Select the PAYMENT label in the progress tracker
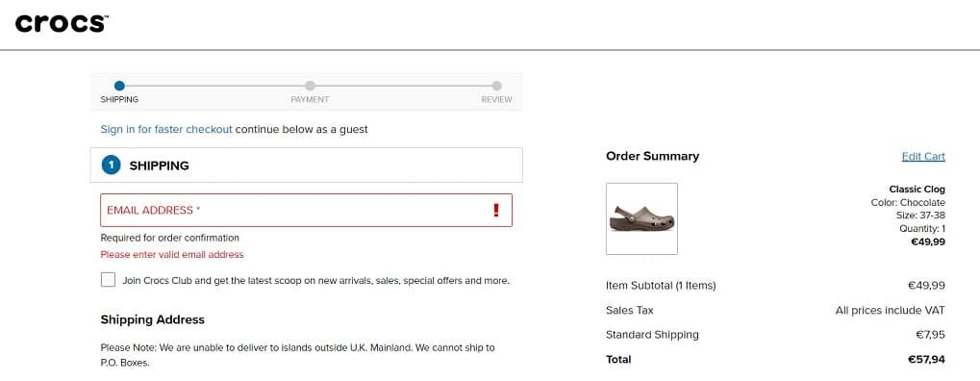This screenshot has width=980, height=381. point(310,99)
